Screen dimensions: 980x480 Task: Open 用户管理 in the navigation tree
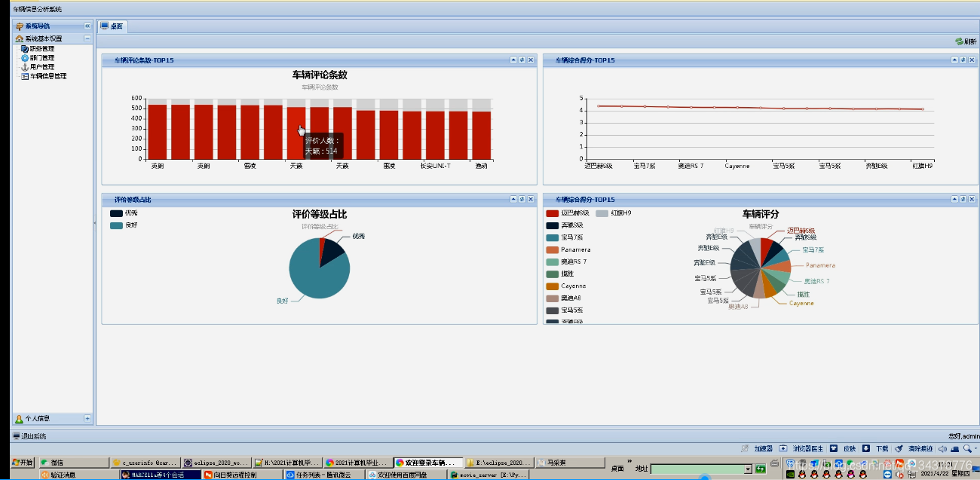(42, 67)
